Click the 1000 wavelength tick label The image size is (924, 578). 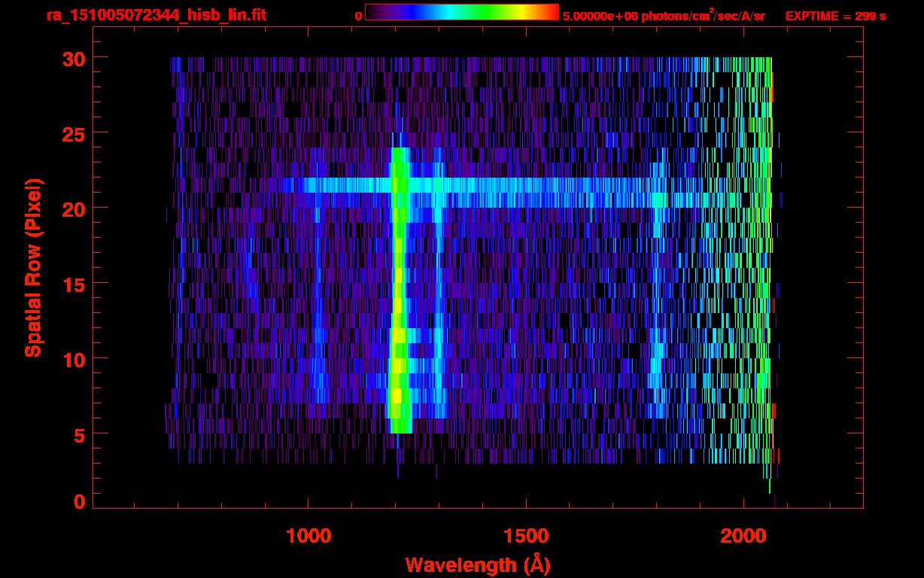309,536
